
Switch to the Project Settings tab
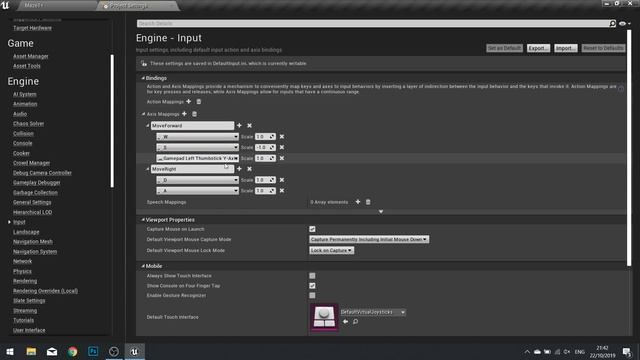137,6
